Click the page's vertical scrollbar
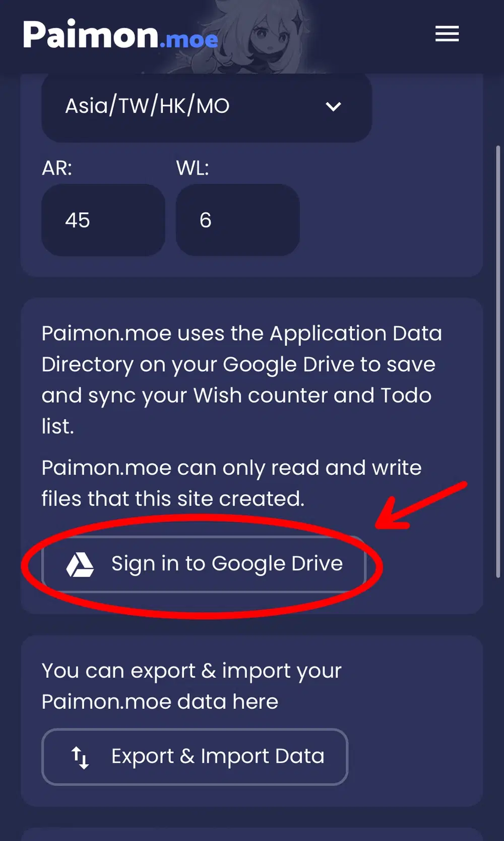The height and width of the screenshot is (841, 504). [498, 361]
